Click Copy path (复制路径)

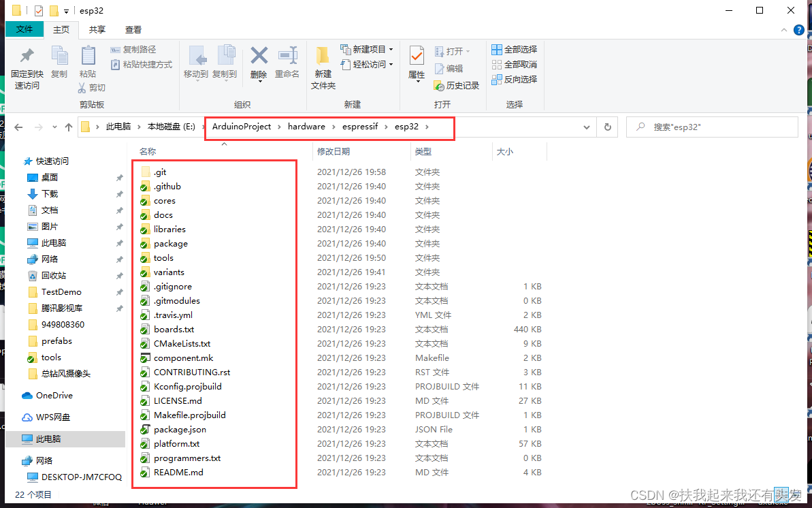133,50
